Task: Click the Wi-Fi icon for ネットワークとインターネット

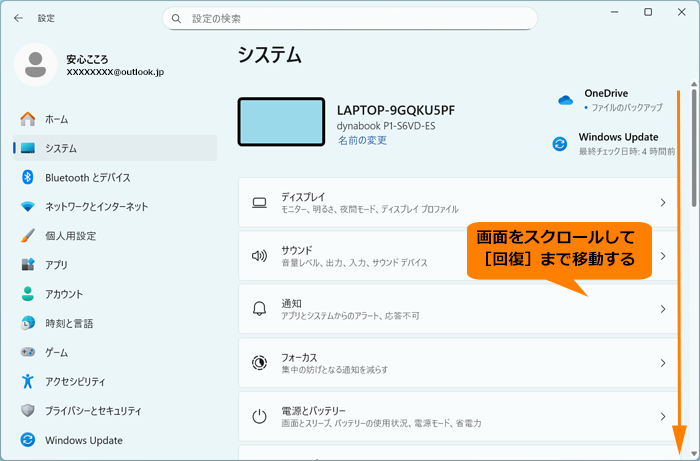Action: (x=28, y=207)
